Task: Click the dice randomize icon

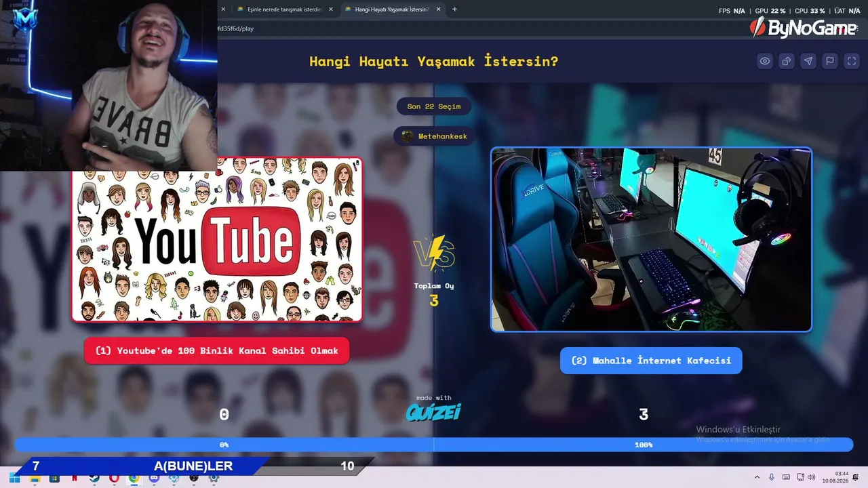Action: point(787,61)
